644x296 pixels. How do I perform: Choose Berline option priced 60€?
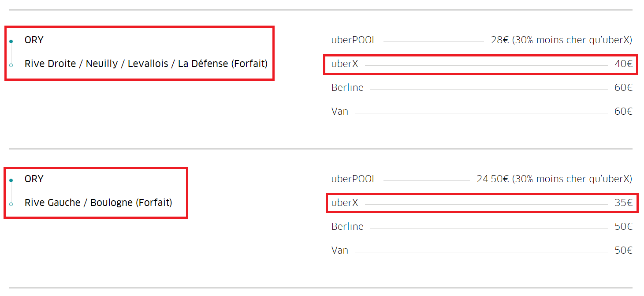(482, 88)
